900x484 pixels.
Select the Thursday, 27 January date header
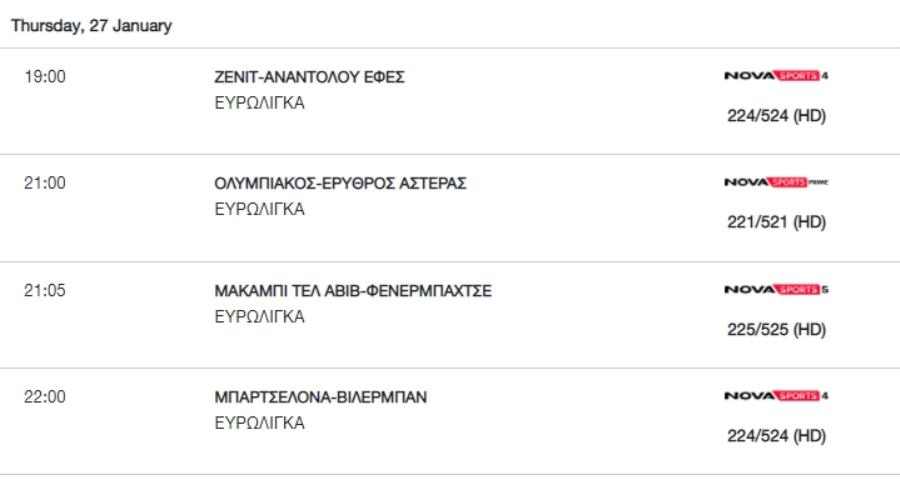(91, 26)
